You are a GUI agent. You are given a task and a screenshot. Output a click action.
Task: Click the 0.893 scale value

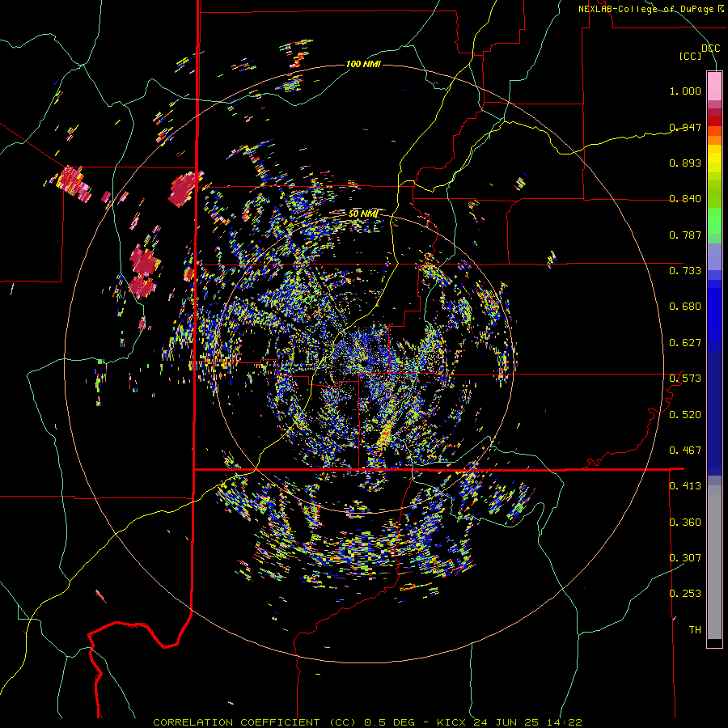pos(685,163)
